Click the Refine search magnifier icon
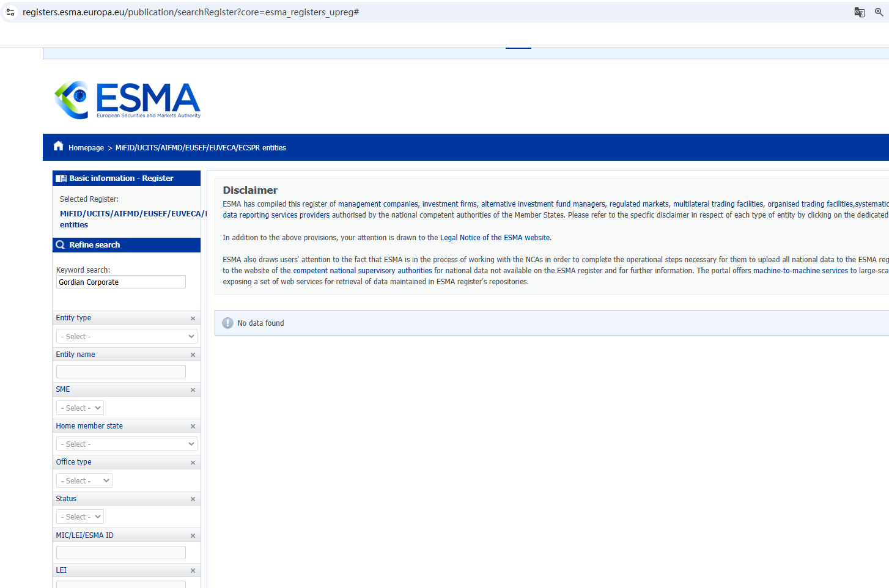889x588 pixels. 61,245
